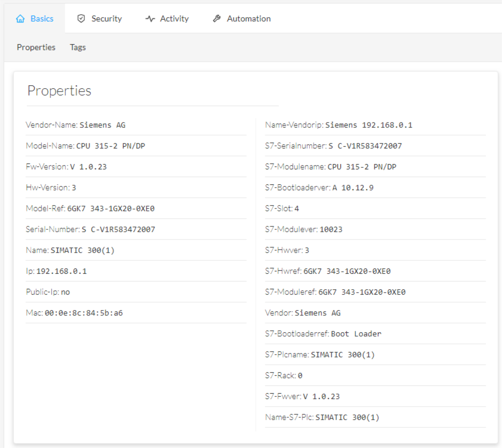Click the Hw-Version value 3
The height and width of the screenshot is (448, 502).
coord(74,188)
